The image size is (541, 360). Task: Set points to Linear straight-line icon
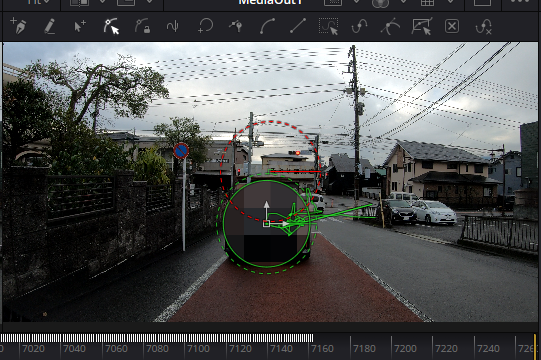click(298, 26)
